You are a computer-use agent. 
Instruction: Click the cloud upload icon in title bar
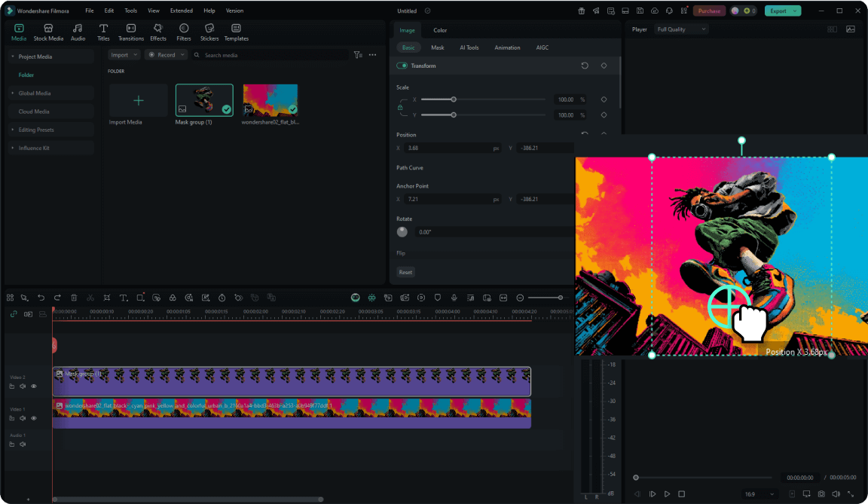tap(654, 11)
